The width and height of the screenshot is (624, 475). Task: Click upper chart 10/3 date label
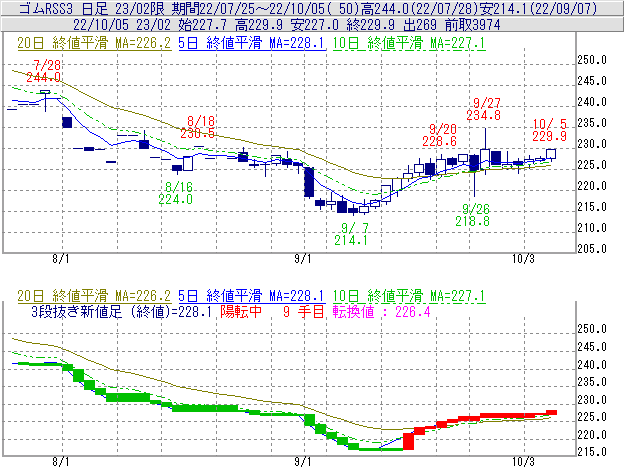click(523, 259)
